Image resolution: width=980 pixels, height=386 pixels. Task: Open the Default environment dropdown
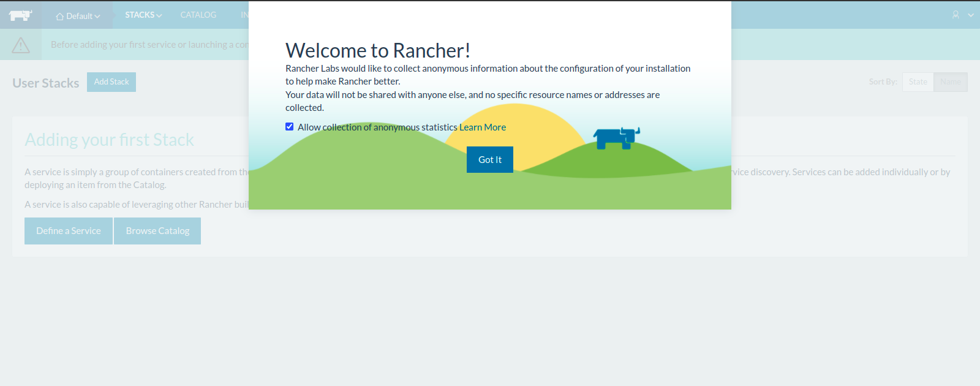[78, 16]
